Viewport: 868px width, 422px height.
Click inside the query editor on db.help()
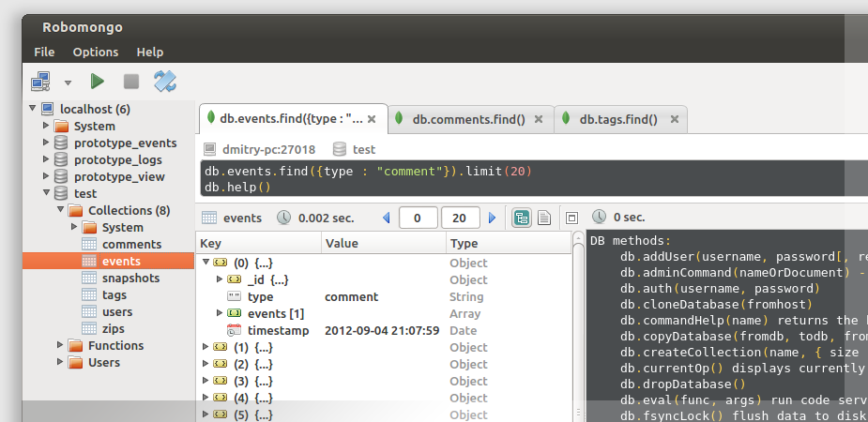(x=237, y=187)
